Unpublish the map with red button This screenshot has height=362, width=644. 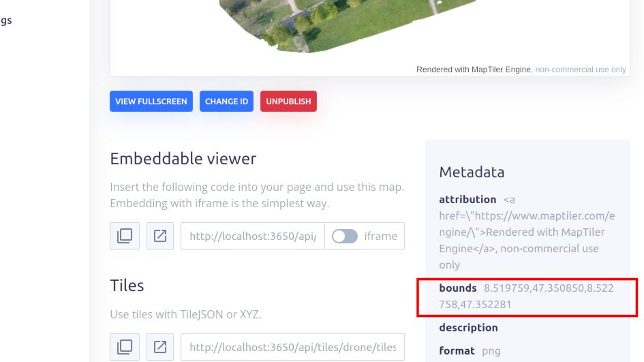[x=288, y=102]
